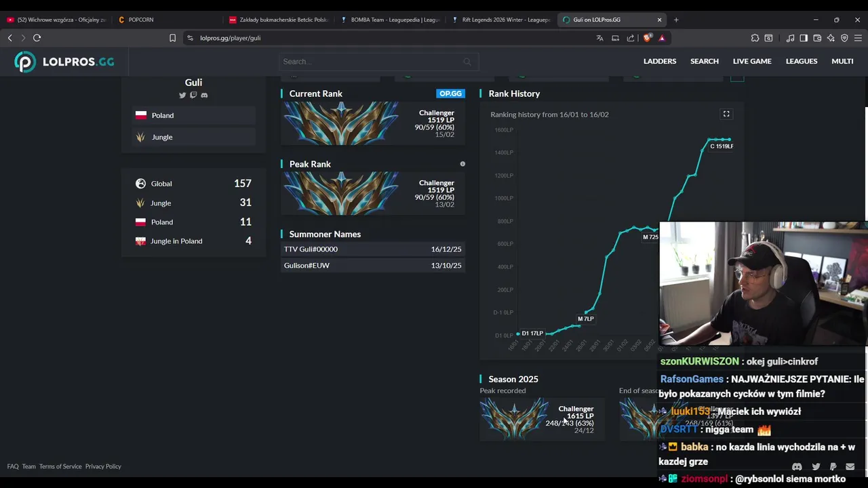
Task: Open the Terms of Service link
Action: (60, 466)
